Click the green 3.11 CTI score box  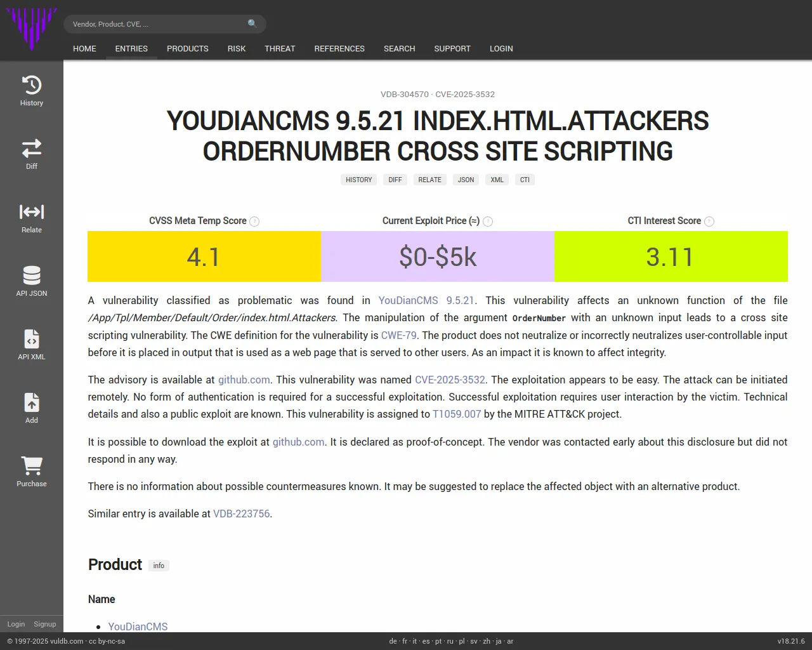(671, 256)
